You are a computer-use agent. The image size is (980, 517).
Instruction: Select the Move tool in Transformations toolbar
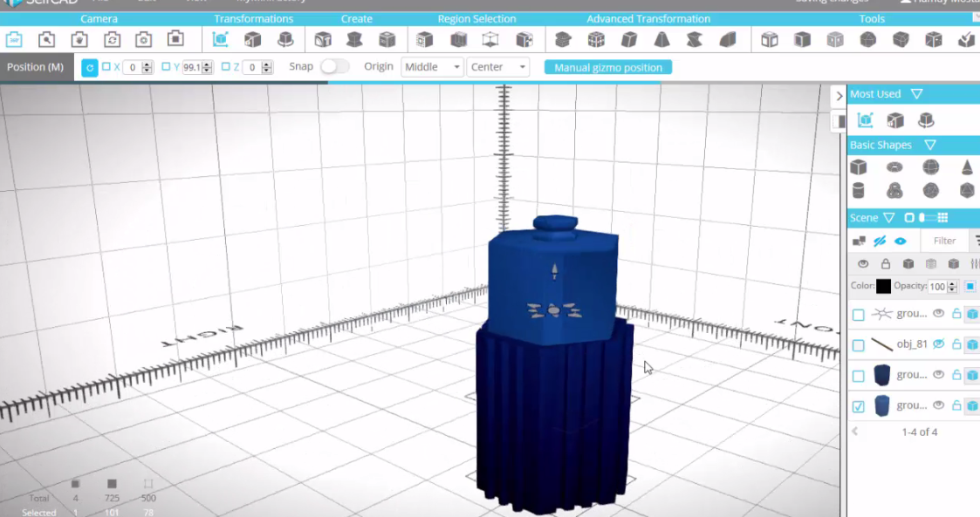tap(221, 40)
